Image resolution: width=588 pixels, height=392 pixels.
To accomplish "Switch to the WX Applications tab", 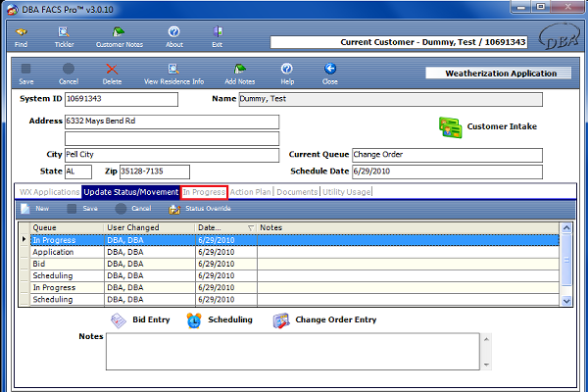I will pos(50,192).
